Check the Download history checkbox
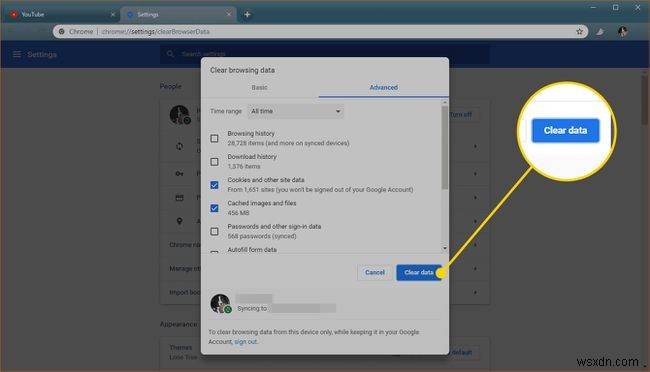 [x=214, y=162]
